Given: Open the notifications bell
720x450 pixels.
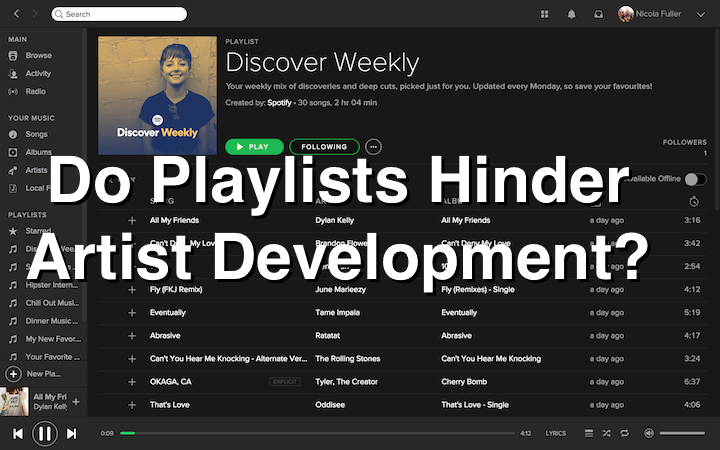Looking at the screenshot, I should [571, 14].
